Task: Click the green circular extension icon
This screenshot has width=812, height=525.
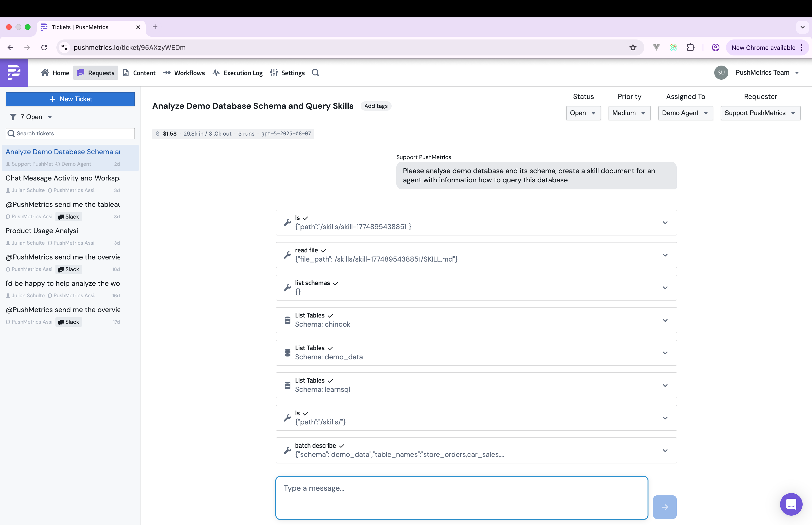Action: click(673, 47)
